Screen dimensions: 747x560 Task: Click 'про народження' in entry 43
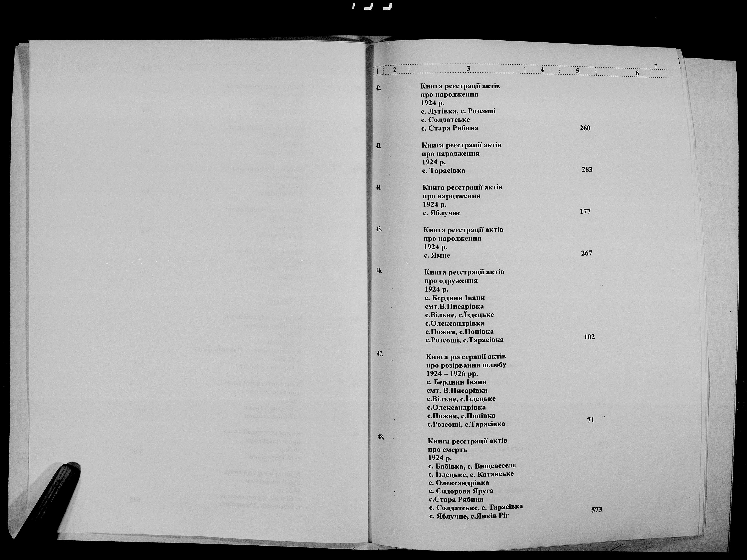tap(450, 154)
